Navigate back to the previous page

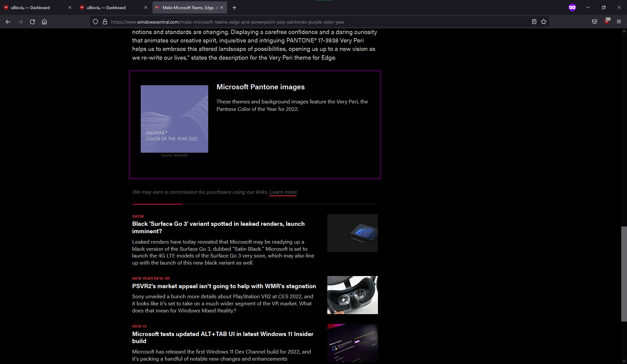pyautogui.click(x=8, y=22)
